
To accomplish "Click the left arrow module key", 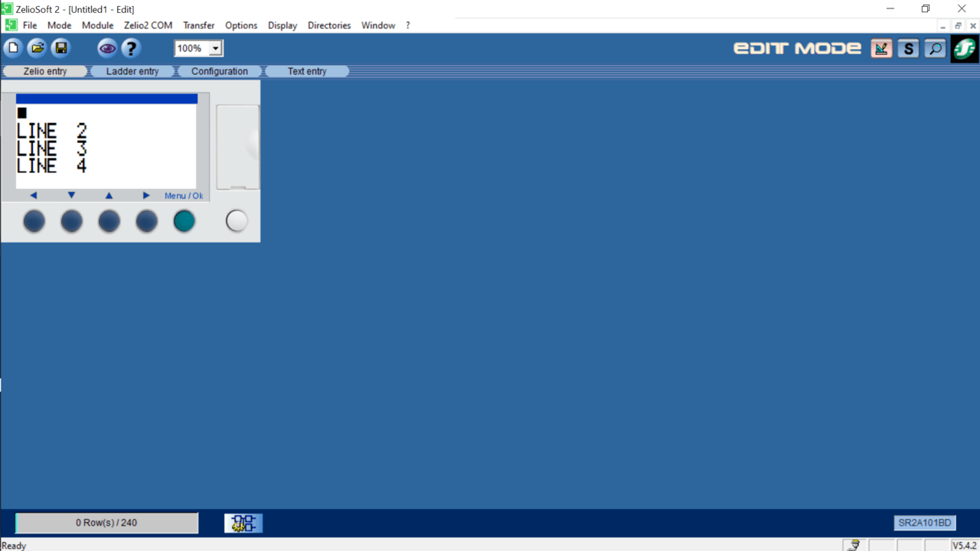I will [x=34, y=221].
